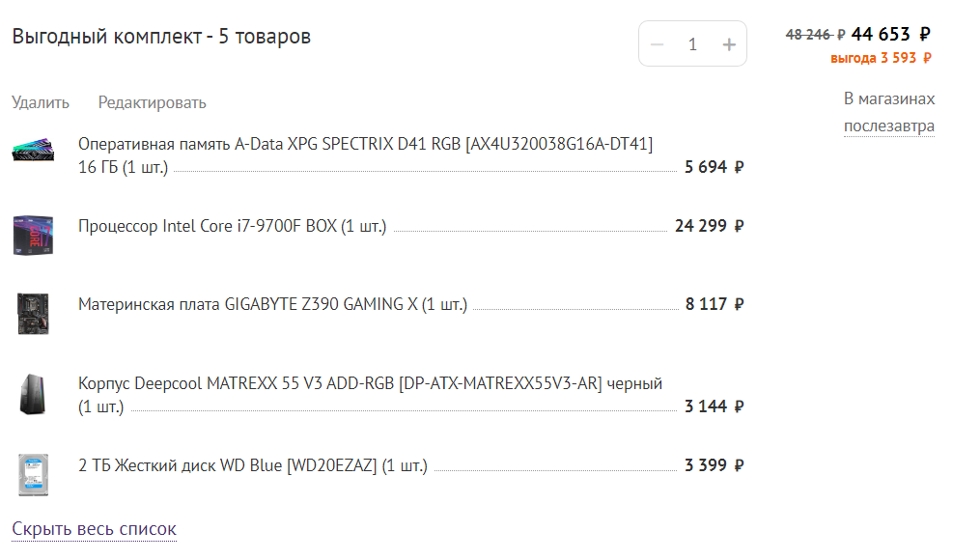The image size is (953, 560).
Task: Click the Intel Core i7-9700F box thumbnail
Action: point(31,235)
